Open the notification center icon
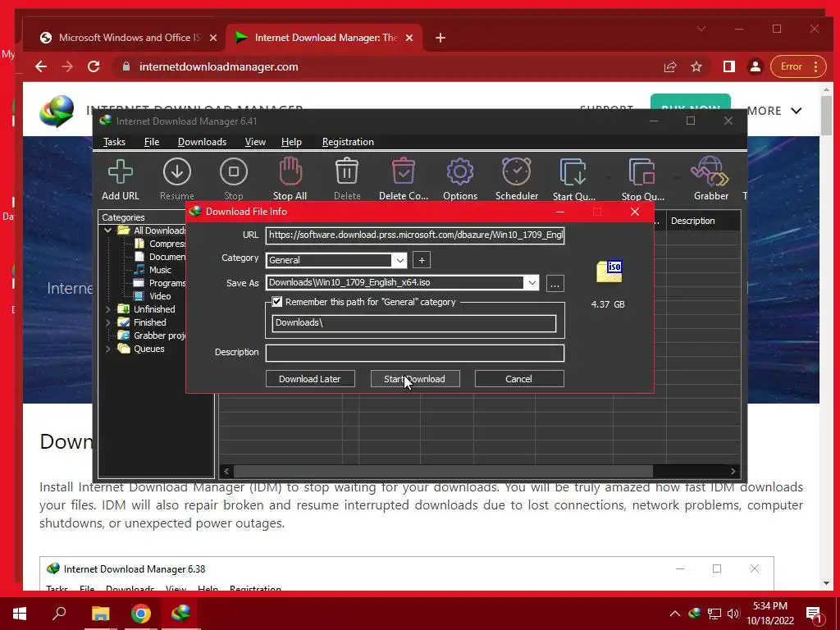 (x=814, y=614)
